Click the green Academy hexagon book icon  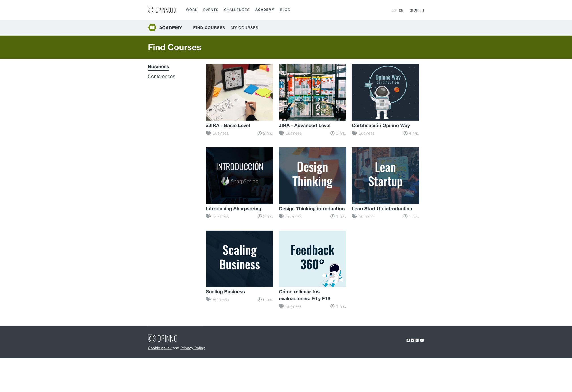click(152, 27)
